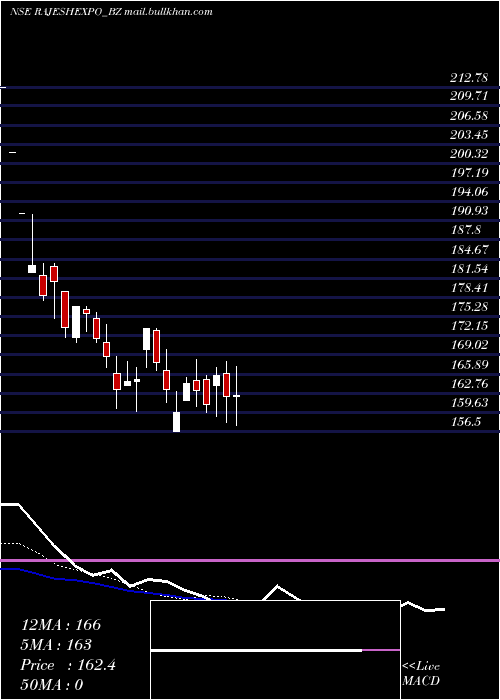Viewport: 500px width, 700px height.
Task: Click the 194.06 price level label
Action: point(469,192)
